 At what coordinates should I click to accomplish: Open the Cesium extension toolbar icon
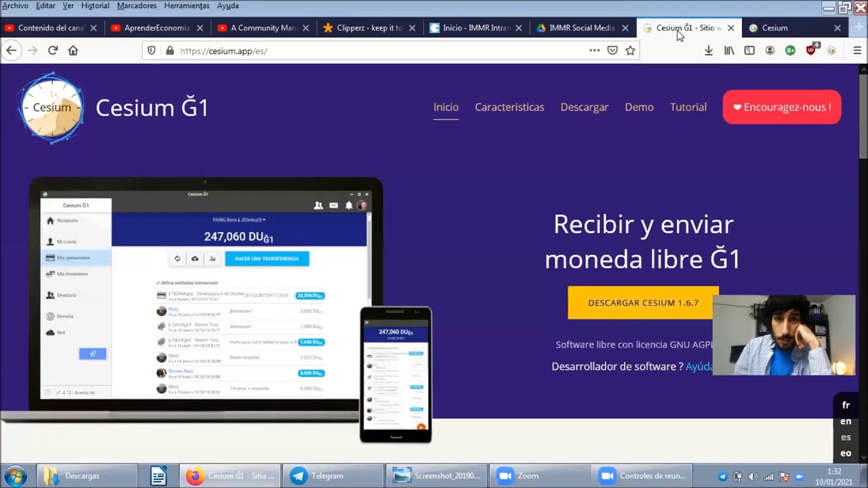pyautogui.click(x=831, y=50)
